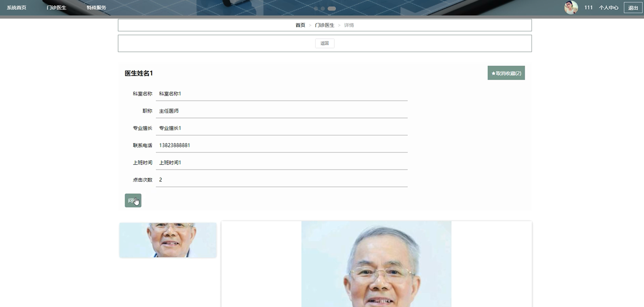Screen dimensions: 644x307
Task: Click the 点击次数 field label
Action: pyautogui.click(x=142, y=180)
